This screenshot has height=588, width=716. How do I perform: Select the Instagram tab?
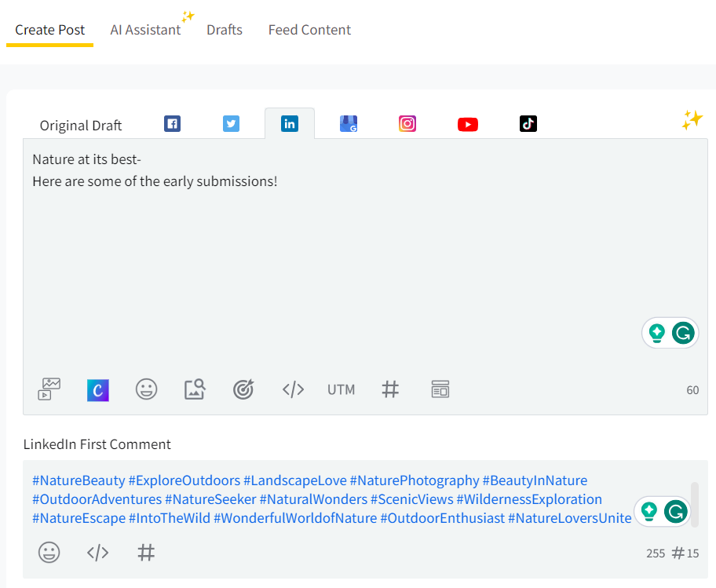pyautogui.click(x=407, y=124)
